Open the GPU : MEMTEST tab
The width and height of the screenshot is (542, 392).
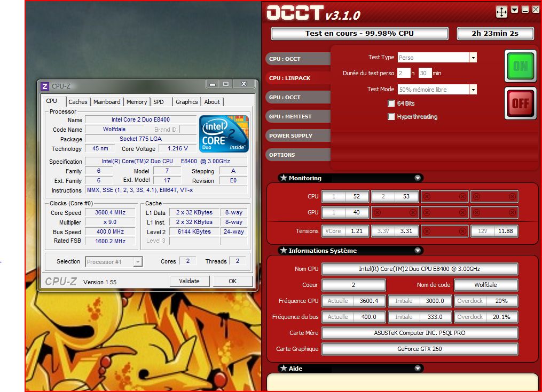pyautogui.click(x=291, y=116)
